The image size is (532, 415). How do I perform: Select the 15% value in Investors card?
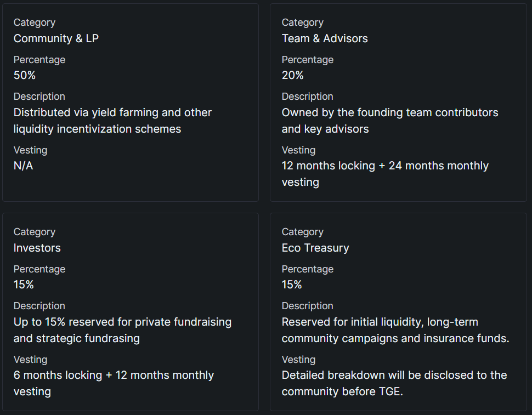[24, 285]
